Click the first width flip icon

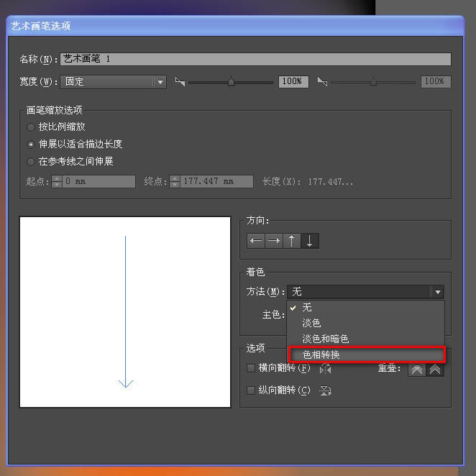180,81
